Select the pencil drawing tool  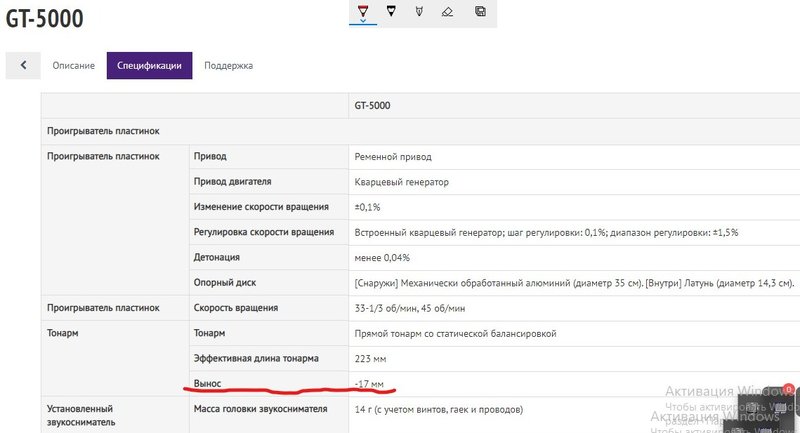(419, 11)
